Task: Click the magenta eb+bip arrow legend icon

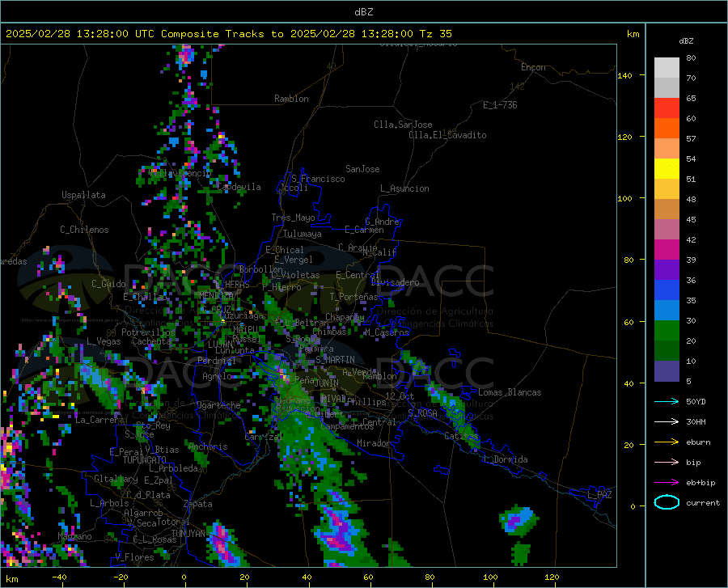Action: pos(667,483)
